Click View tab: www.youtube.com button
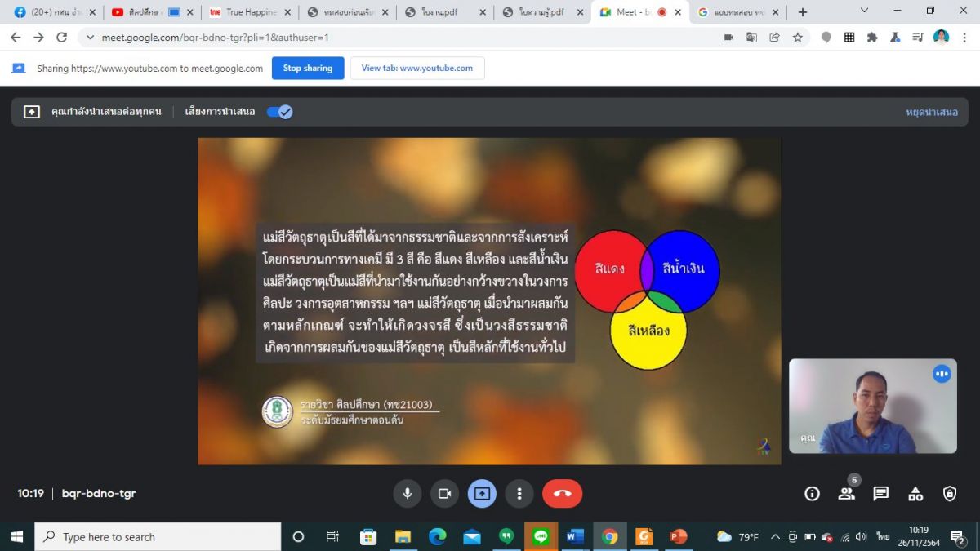 click(x=416, y=69)
